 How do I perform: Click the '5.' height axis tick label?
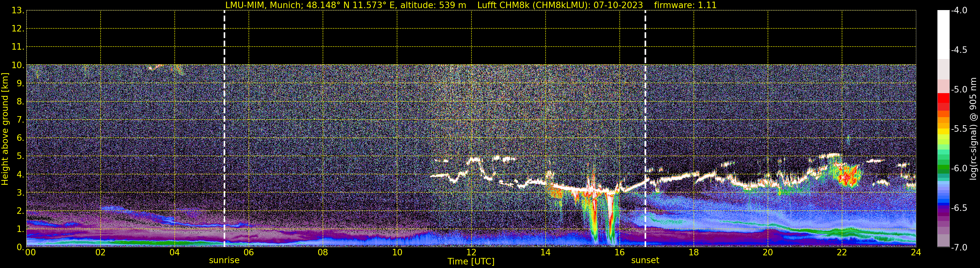(20, 156)
